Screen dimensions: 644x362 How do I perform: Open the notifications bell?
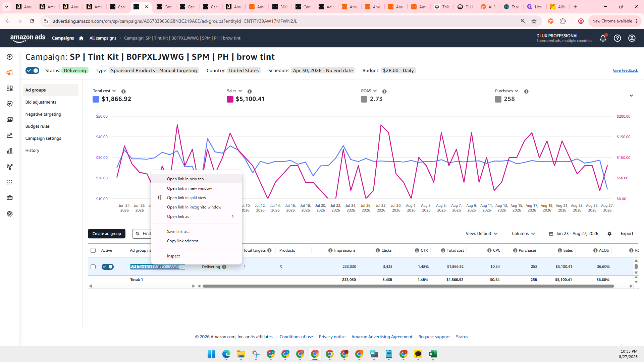tap(603, 38)
